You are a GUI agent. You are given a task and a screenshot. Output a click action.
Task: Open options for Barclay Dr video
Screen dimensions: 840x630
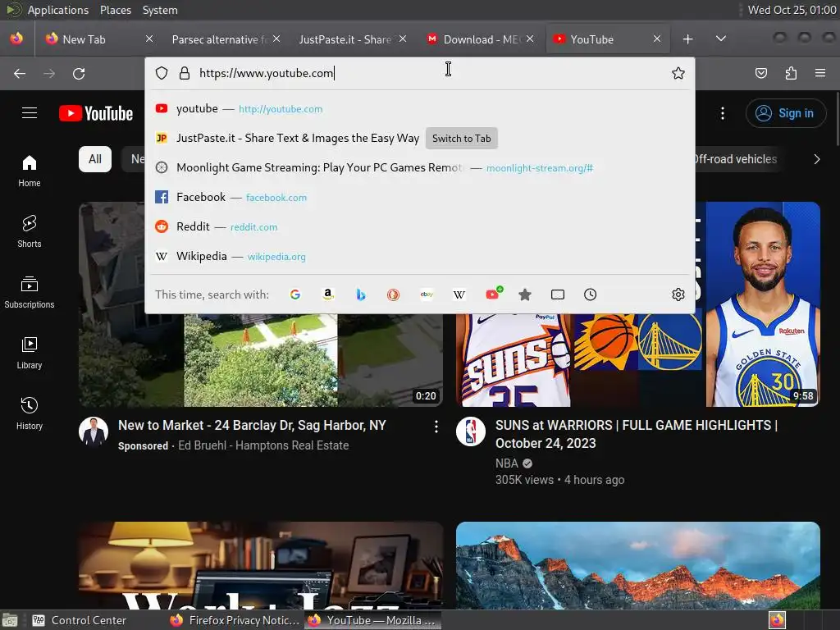436,427
